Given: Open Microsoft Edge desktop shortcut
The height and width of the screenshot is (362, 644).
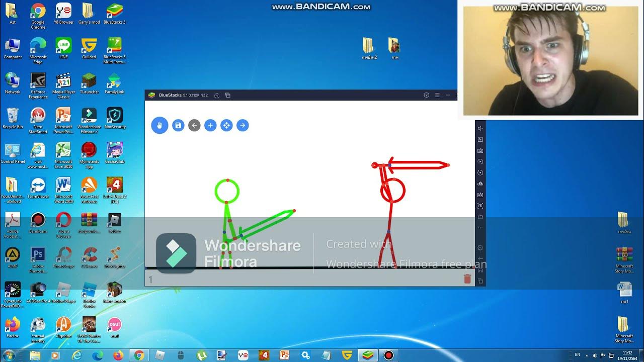Looking at the screenshot, I should click(38, 51).
